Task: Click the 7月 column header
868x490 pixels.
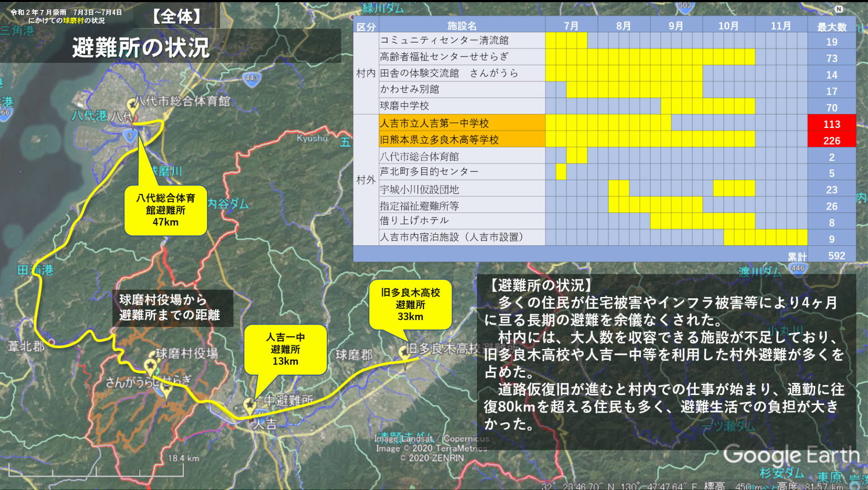Action: [571, 26]
